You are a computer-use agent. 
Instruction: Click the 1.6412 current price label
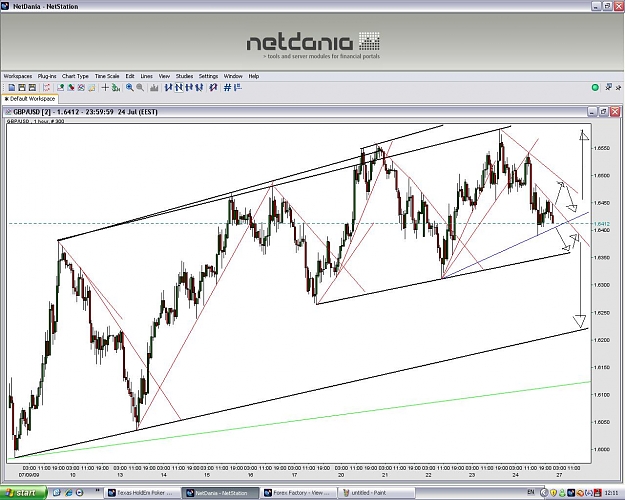601,224
